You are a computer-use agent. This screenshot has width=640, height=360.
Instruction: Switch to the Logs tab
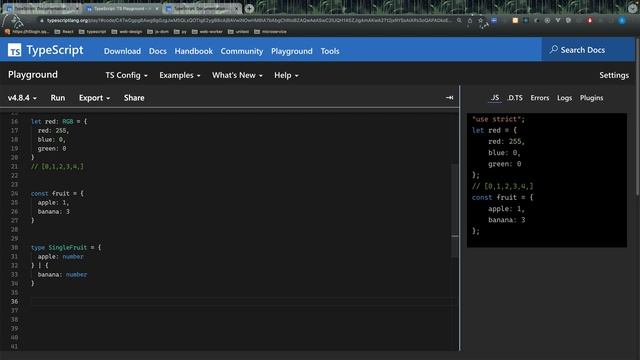pyautogui.click(x=564, y=98)
